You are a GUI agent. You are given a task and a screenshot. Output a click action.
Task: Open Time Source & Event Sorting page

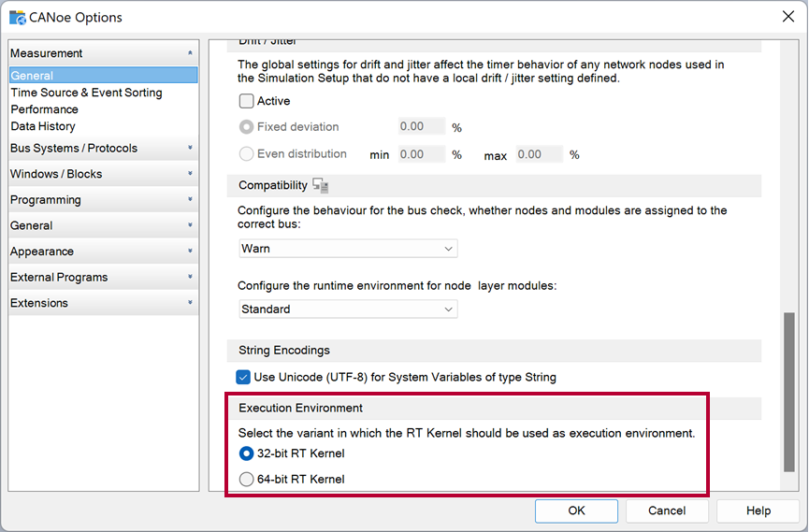click(87, 93)
